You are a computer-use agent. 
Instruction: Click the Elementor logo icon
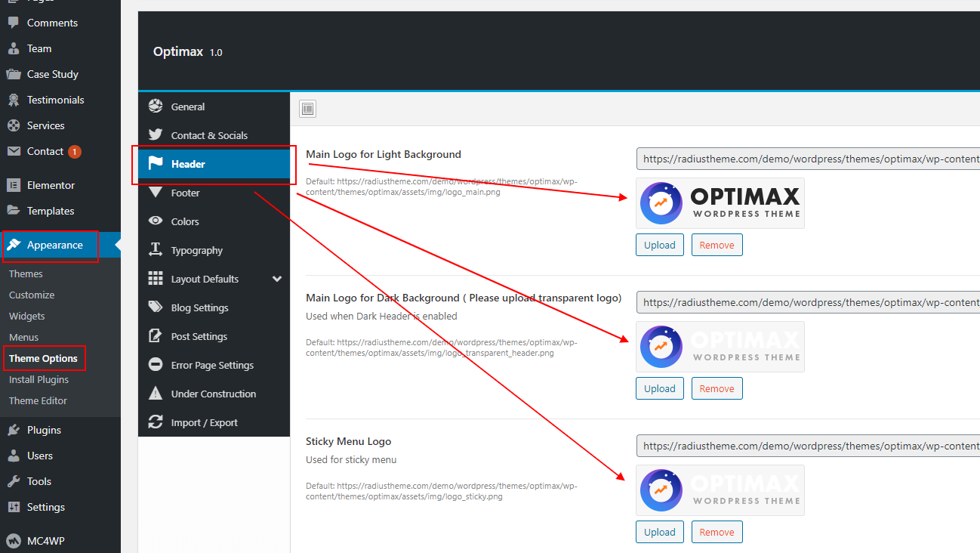(14, 185)
